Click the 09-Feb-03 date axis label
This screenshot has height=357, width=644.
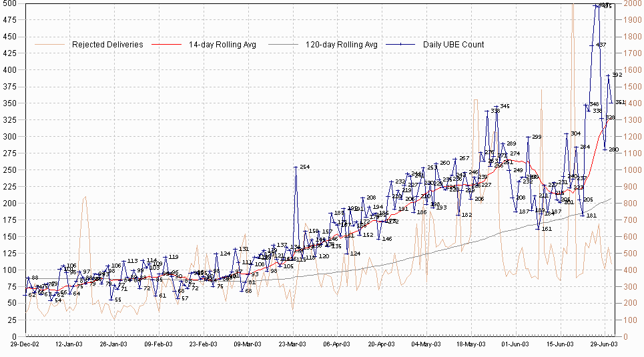pos(158,344)
